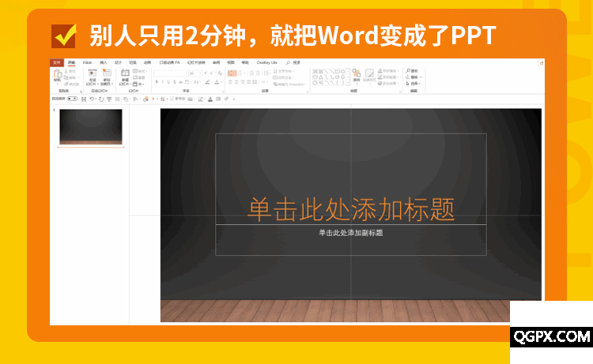Screen dimensions: 593x364
Task: Click the decrease indent icon
Action: tap(252, 73)
